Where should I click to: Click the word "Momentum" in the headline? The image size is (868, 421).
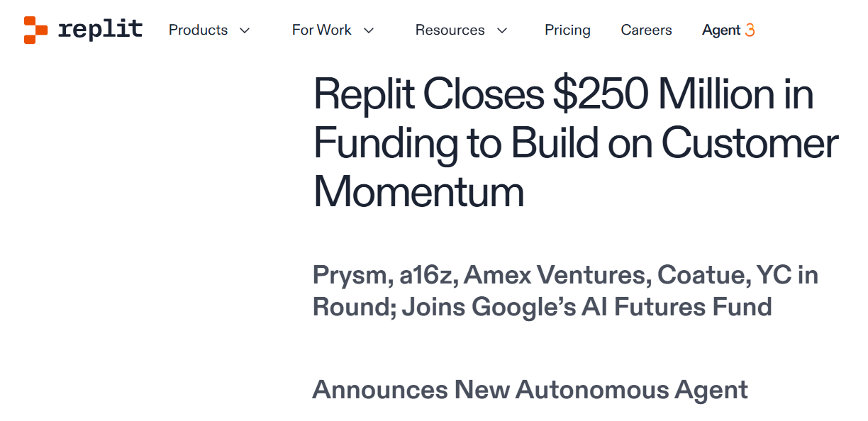(x=418, y=191)
